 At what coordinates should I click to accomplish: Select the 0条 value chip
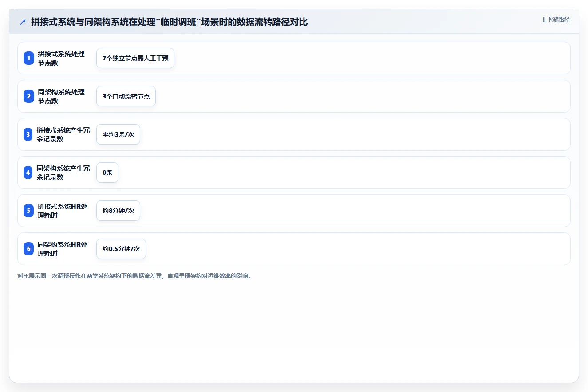point(107,172)
